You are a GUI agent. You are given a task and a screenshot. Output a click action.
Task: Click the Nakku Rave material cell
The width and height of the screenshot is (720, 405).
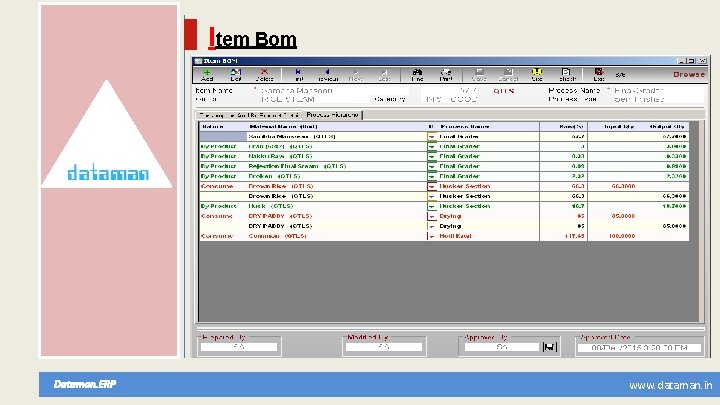337,157
